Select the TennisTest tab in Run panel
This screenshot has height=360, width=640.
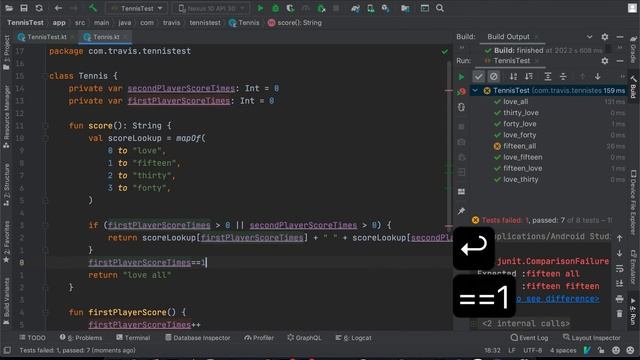click(511, 61)
